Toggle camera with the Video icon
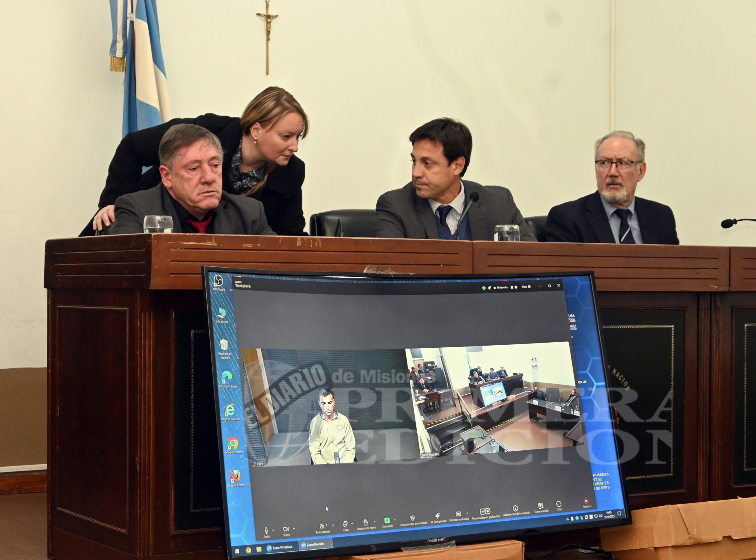The height and width of the screenshot is (560, 756). (286, 529)
